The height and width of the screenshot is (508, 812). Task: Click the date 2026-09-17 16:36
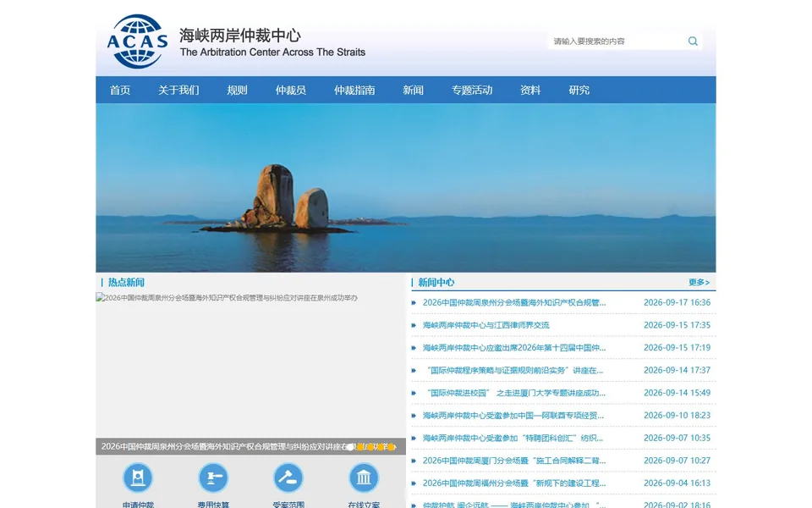pyautogui.click(x=677, y=303)
